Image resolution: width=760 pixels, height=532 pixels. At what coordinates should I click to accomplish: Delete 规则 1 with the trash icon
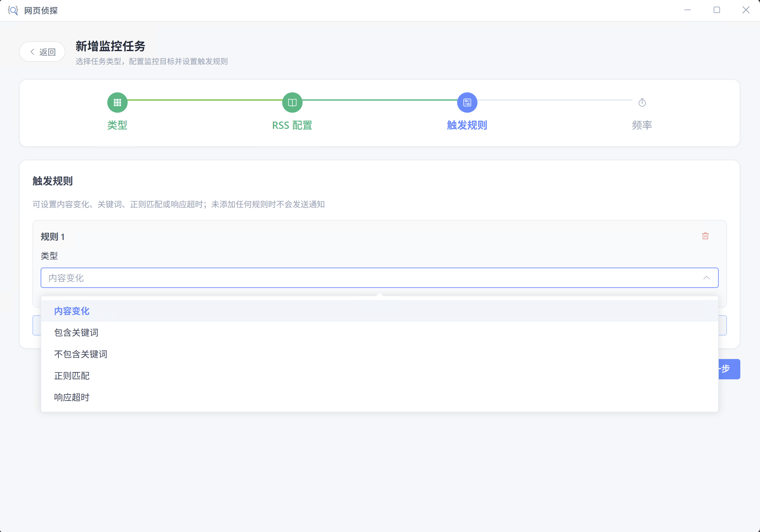[705, 236]
